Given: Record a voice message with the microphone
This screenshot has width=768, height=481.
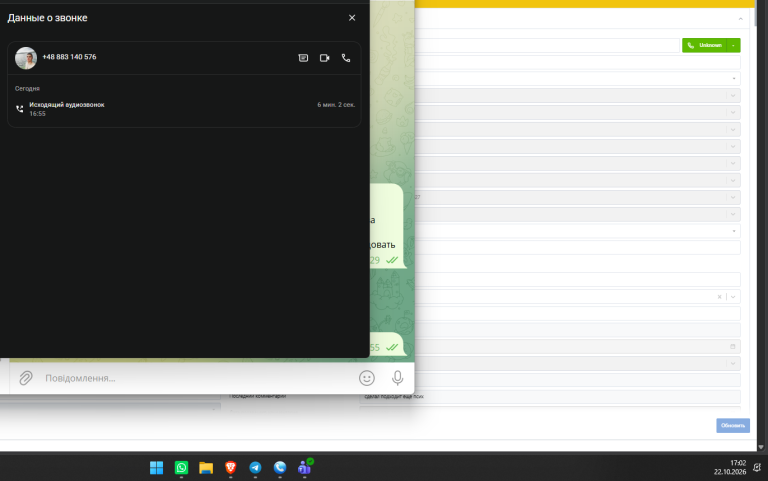Looking at the screenshot, I should click(398, 378).
